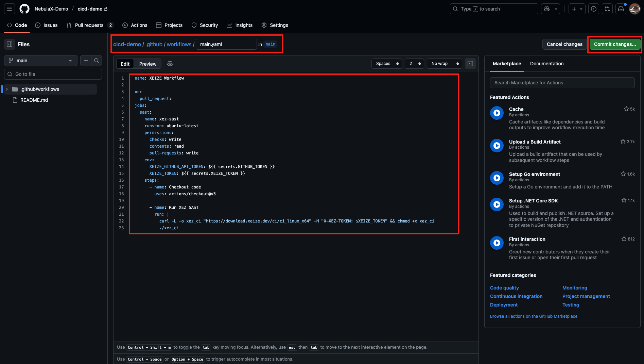Open README.md in the file tree

pos(34,100)
